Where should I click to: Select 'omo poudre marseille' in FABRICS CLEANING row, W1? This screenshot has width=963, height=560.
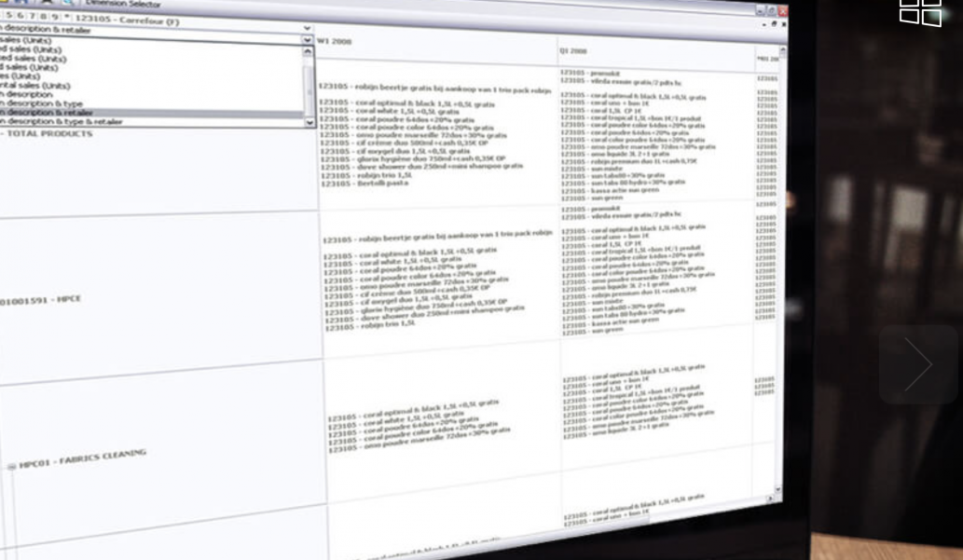pos(420,440)
